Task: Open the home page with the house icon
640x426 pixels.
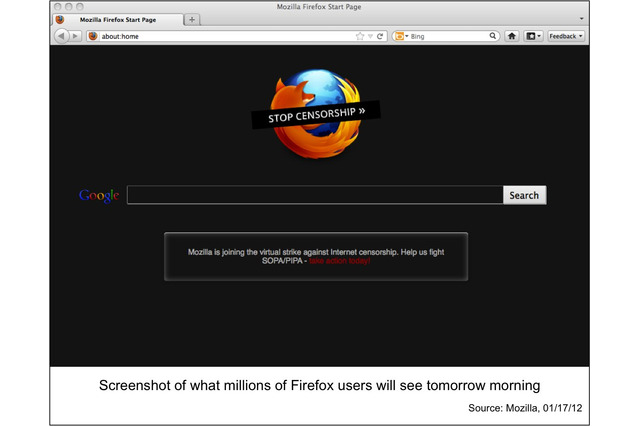Action: point(511,36)
